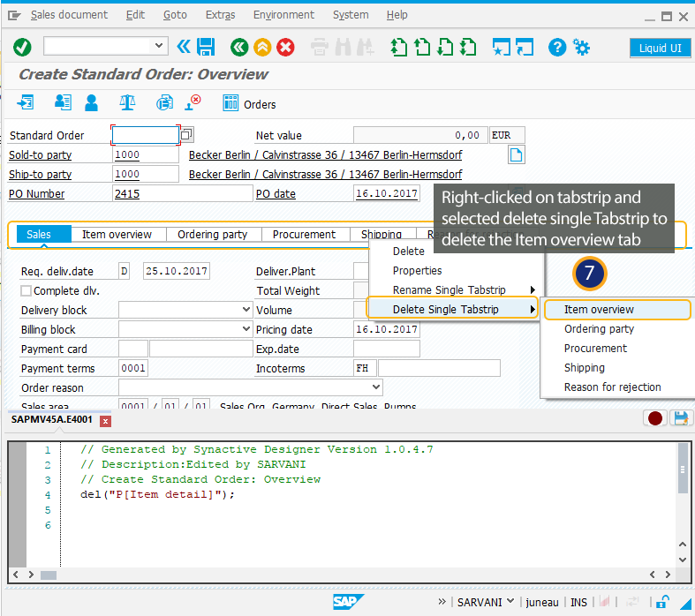695x616 pixels.
Task: Switch to the Item overview tab
Action: coord(117,234)
